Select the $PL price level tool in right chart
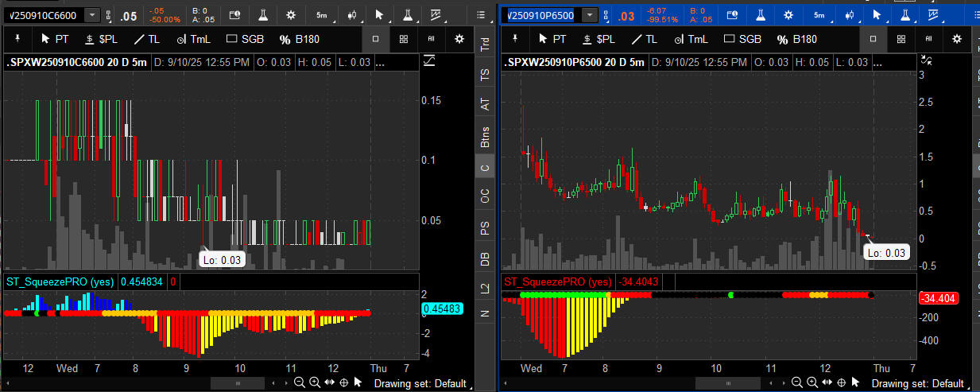Viewport: 980px width, 392px height. 597,38
